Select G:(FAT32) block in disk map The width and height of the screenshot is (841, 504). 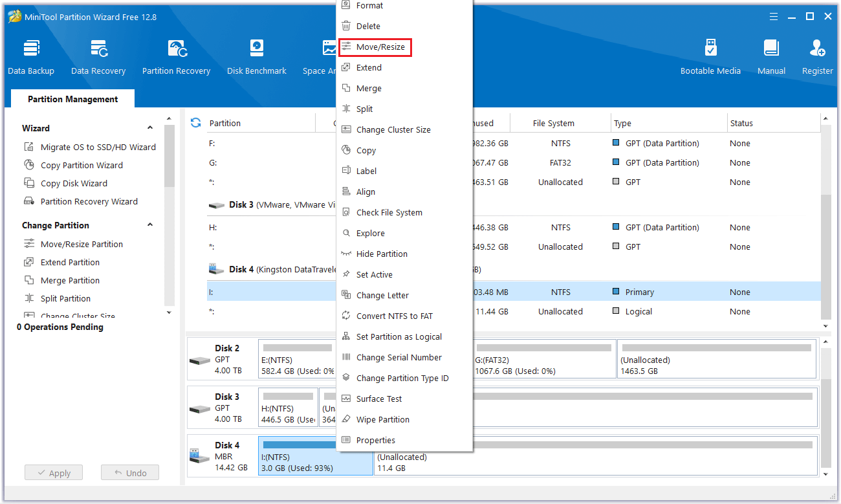click(543, 360)
